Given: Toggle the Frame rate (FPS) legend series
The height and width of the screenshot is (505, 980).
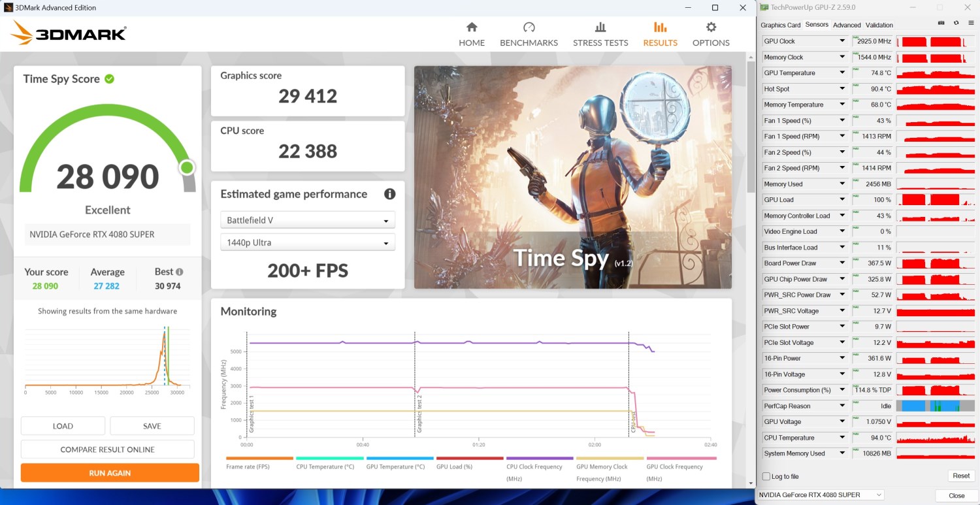Looking at the screenshot, I should click(259, 463).
